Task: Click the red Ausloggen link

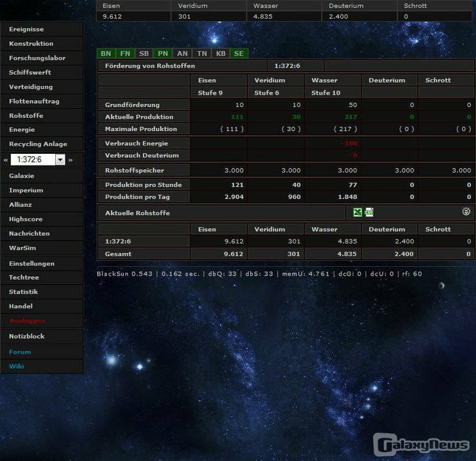Action: tap(42, 321)
